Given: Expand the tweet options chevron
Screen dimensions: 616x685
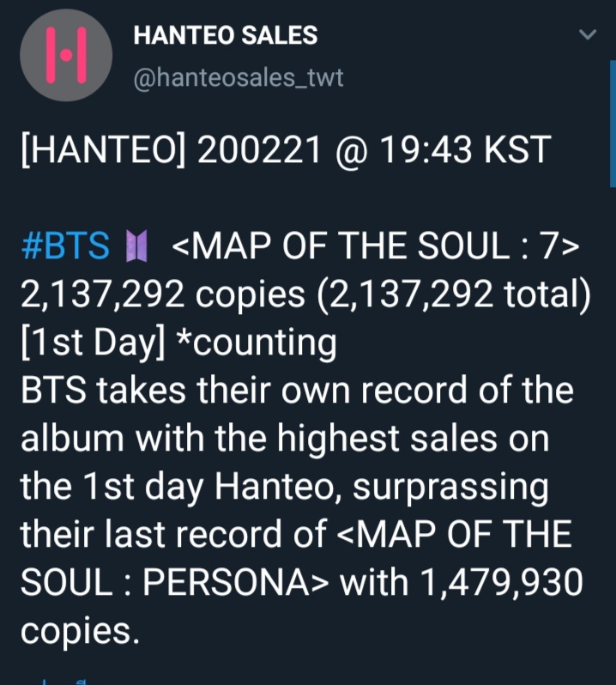Looking at the screenshot, I should [588, 35].
